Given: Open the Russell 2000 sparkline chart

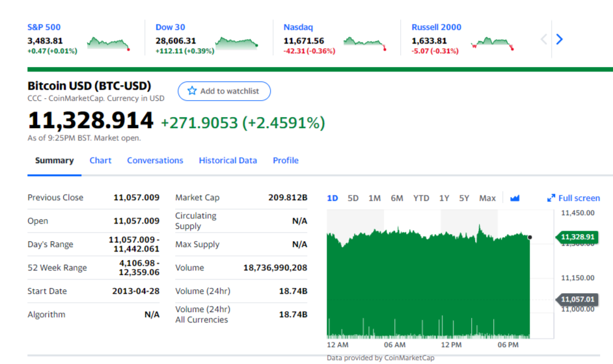Looking at the screenshot, I should click(493, 43).
